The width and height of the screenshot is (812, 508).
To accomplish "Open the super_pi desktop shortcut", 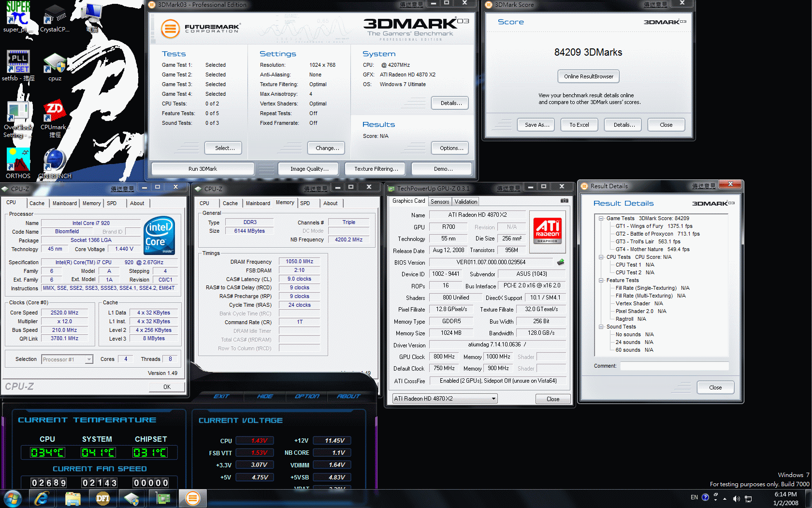I will coord(18,17).
